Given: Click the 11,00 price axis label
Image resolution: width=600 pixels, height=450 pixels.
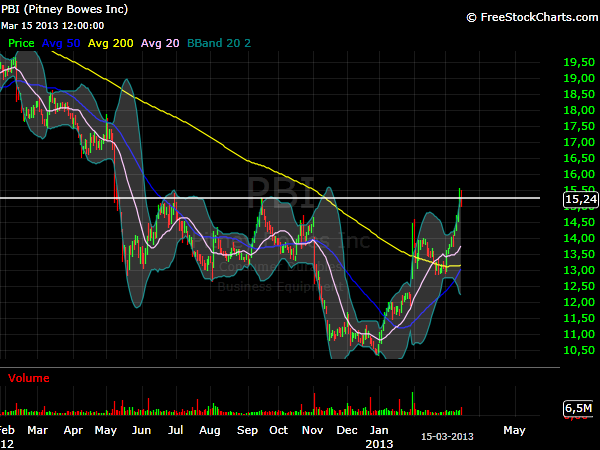Looking at the screenshot, I should pos(579,334).
